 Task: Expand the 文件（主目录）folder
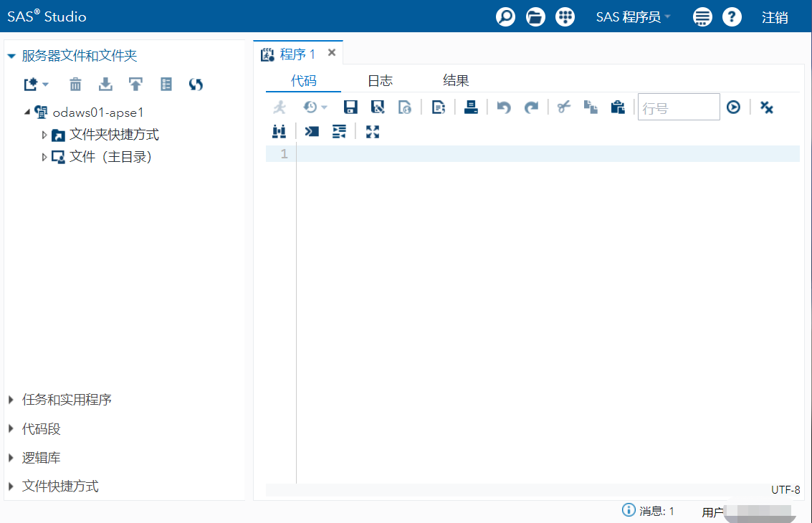tap(44, 157)
